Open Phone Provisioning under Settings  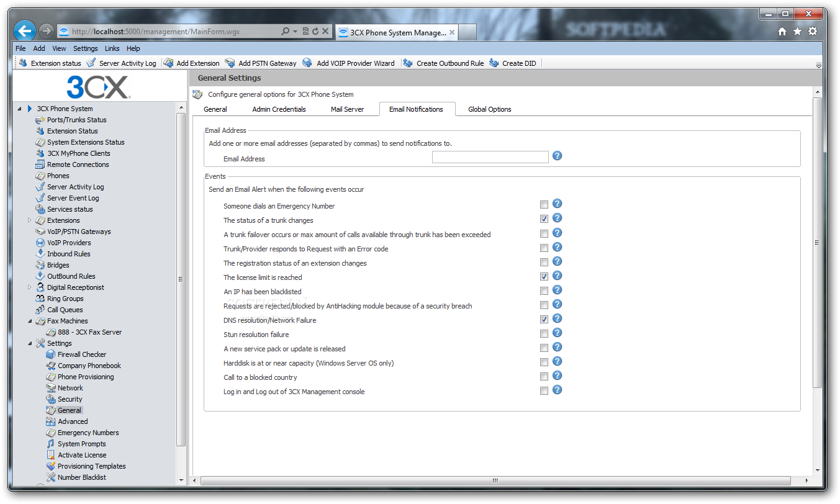86,377
